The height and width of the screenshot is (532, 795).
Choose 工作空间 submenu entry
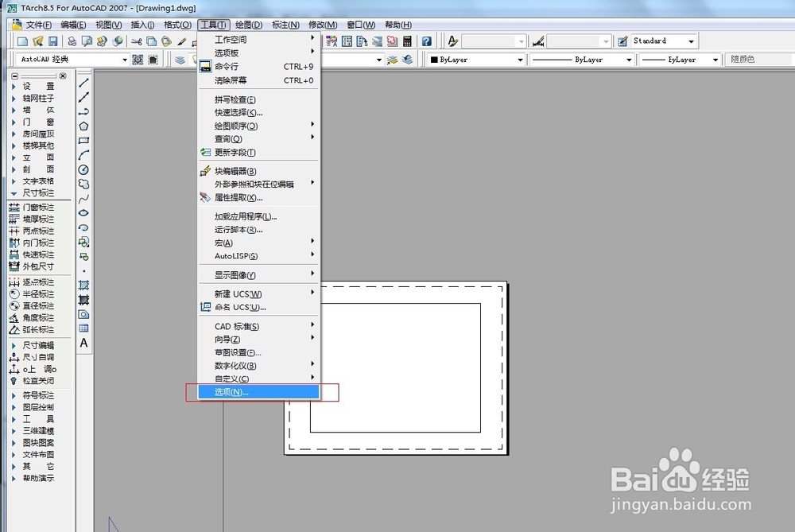(x=258, y=40)
